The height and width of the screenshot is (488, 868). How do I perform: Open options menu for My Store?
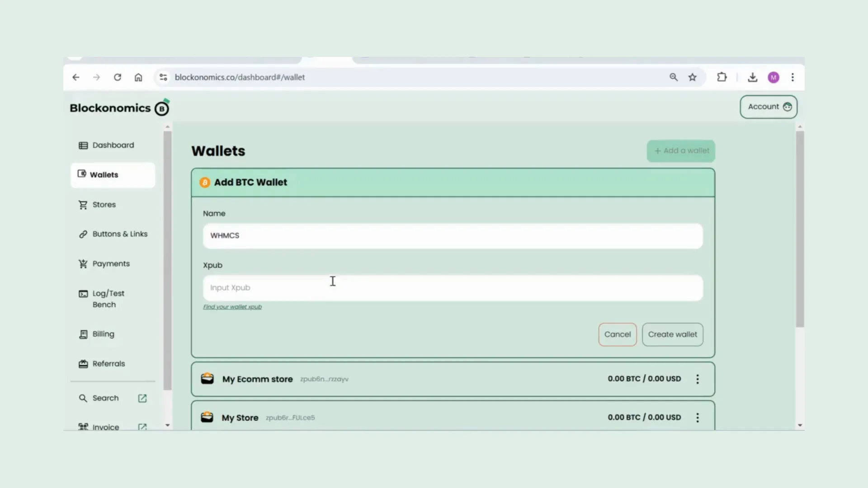697,417
